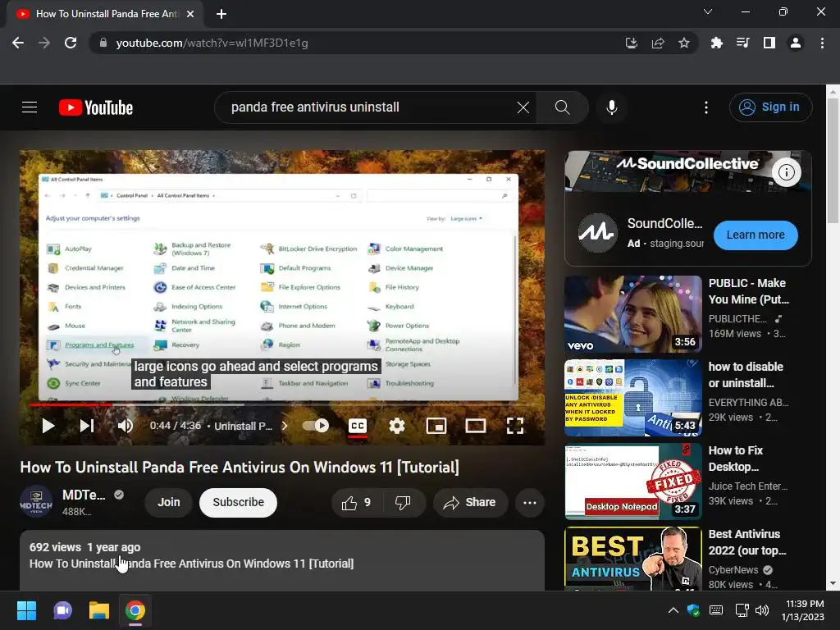The height and width of the screenshot is (630, 840).
Task: Open player settings gear
Action: coord(397,426)
